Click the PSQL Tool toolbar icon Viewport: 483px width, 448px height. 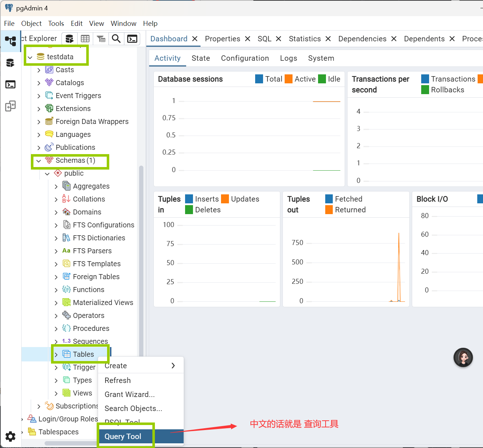pos(132,39)
